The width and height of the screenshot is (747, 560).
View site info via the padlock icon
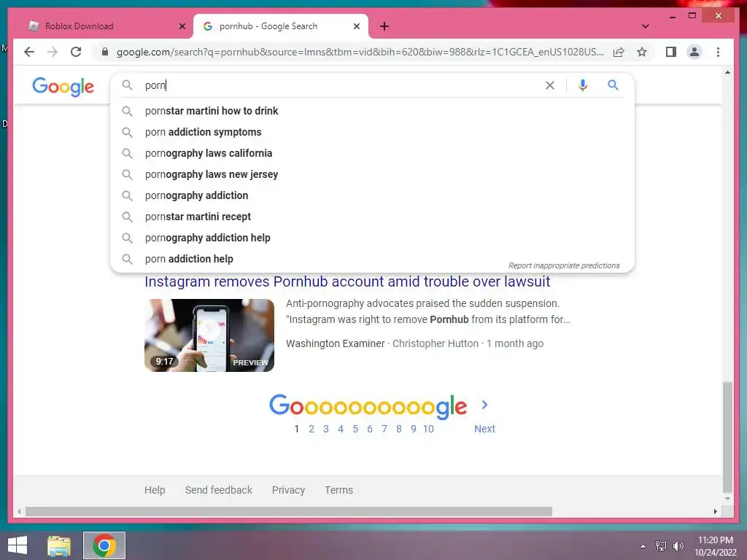pos(105,52)
